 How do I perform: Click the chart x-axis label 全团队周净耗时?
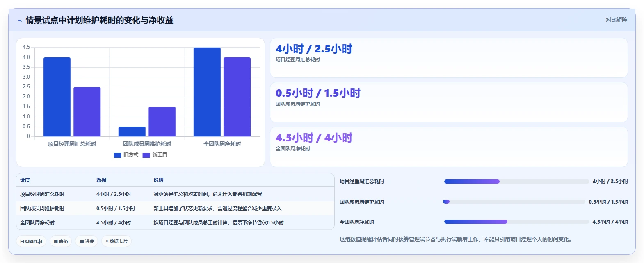pyautogui.click(x=222, y=144)
